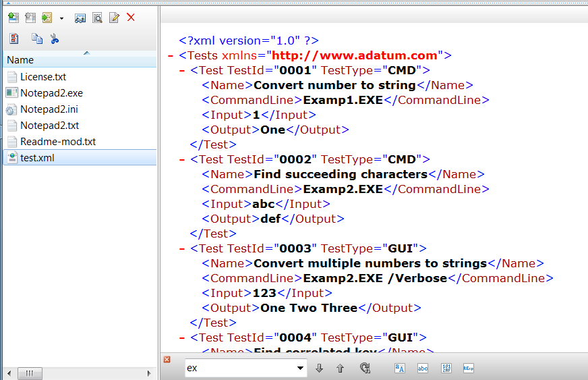This screenshot has width=588, height=380.
Task: Collapse the Test 0001 XML node
Action: point(182,71)
